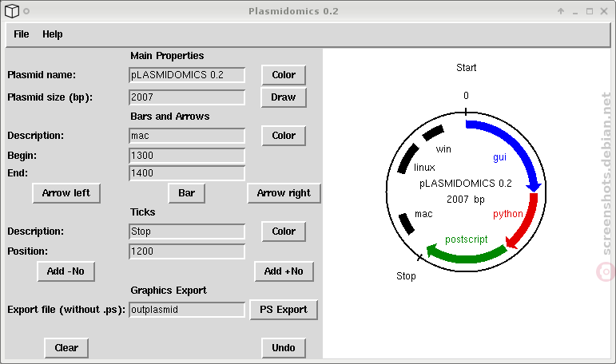Click the Arrow right button
The height and width of the screenshot is (364, 616).
tap(284, 193)
